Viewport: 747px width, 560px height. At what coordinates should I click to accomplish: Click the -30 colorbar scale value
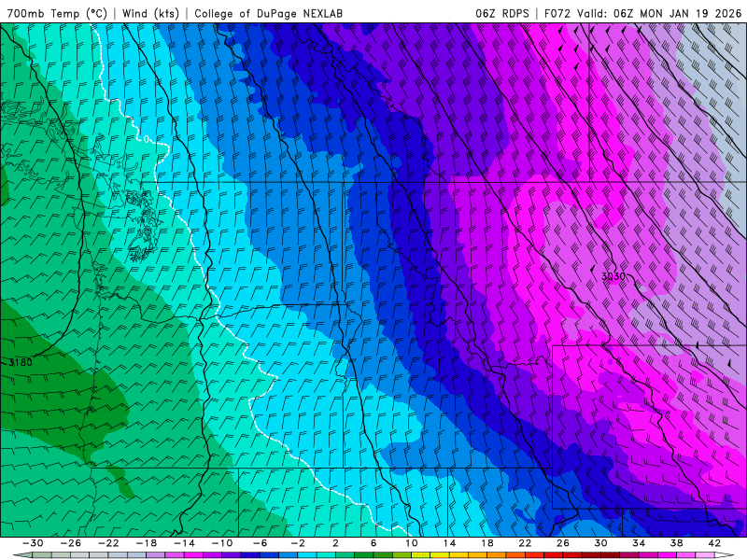pyautogui.click(x=33, y=543)
